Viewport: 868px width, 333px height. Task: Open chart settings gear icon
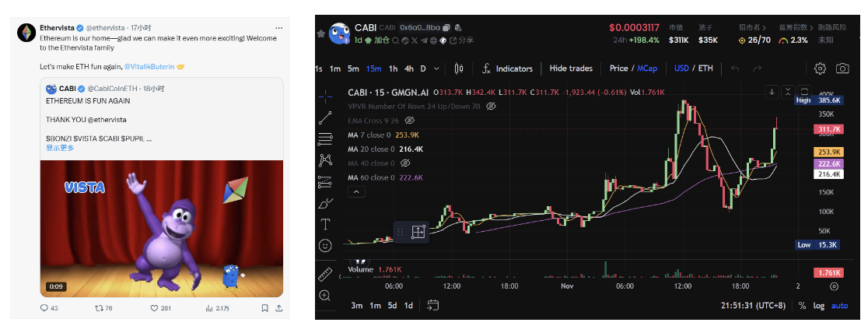(820, 68)
